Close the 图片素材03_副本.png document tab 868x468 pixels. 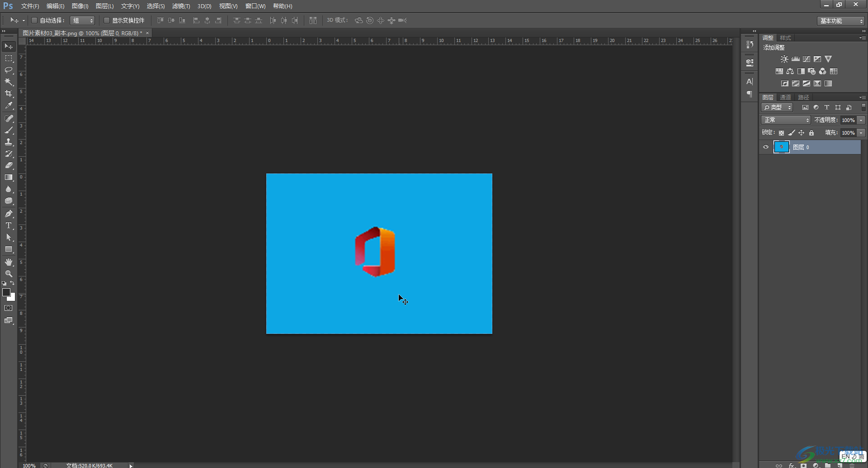point(147,33)
